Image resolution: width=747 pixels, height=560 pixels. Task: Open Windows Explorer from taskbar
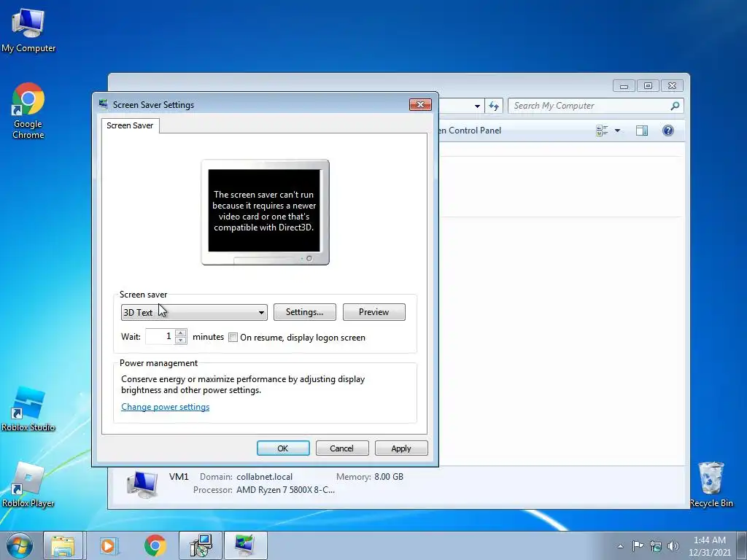pos(63,545)
